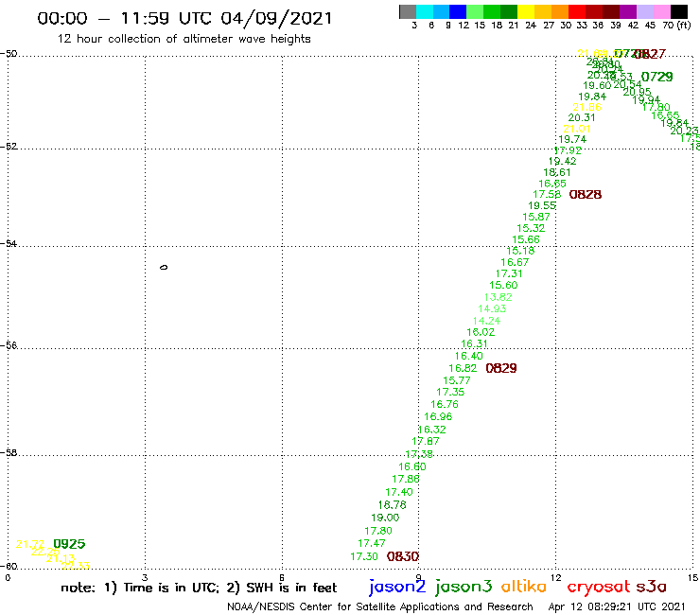This screenshot has height=615, width=700.
Task: Click the note about UTC and SWH
Action: [199, 588]
